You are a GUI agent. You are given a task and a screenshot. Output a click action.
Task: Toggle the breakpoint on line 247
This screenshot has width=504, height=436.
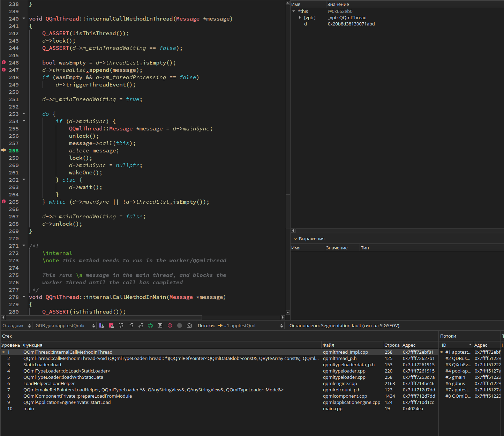(x=4, y=70)
